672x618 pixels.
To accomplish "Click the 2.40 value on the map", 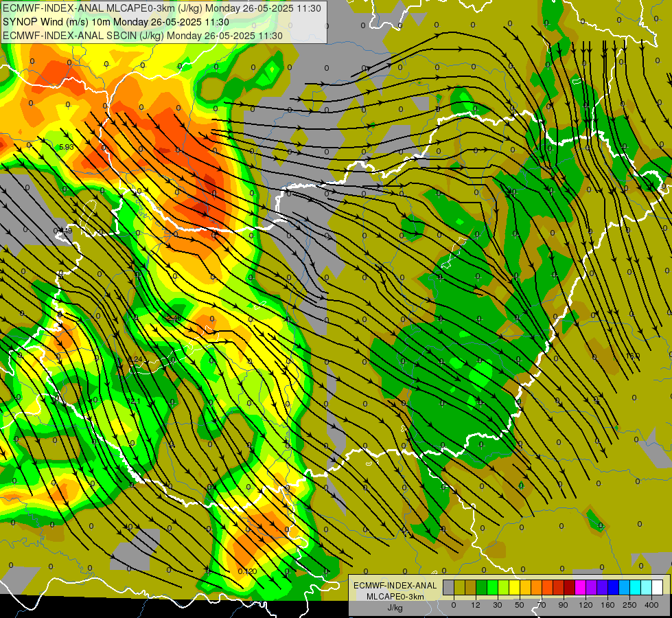I will tap(174, 318).
